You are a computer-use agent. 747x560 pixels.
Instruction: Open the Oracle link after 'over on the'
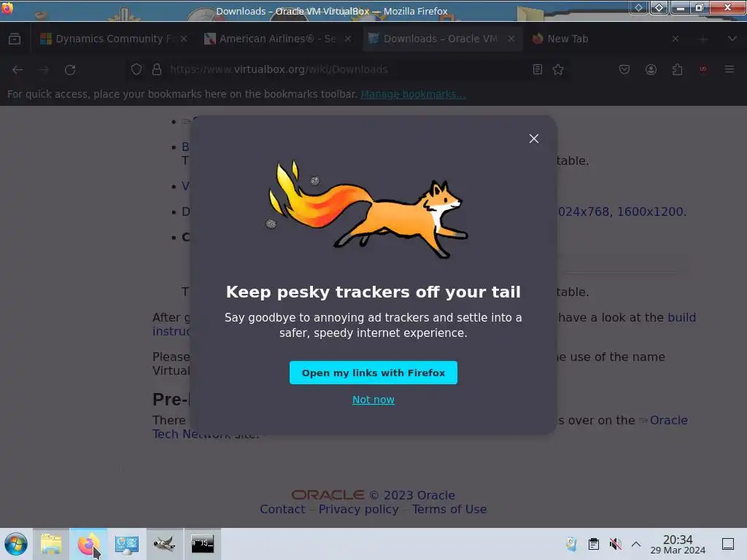point(668,421)
